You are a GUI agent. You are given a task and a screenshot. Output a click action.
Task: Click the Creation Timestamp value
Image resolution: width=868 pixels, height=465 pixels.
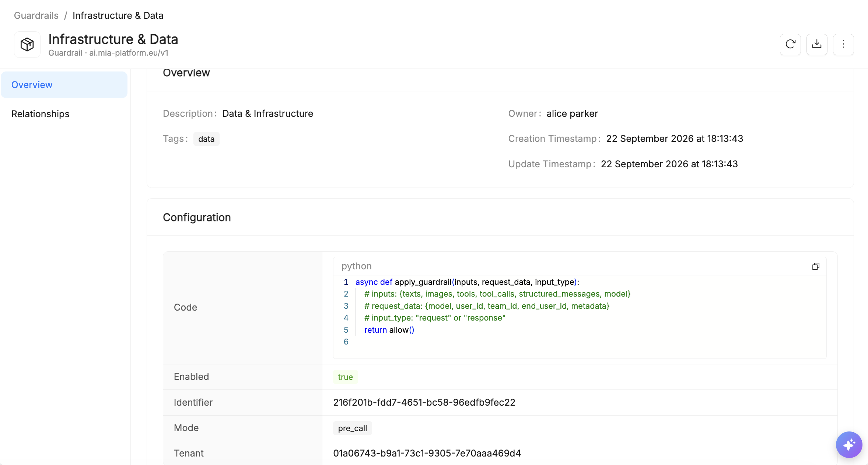click(675, 139)
